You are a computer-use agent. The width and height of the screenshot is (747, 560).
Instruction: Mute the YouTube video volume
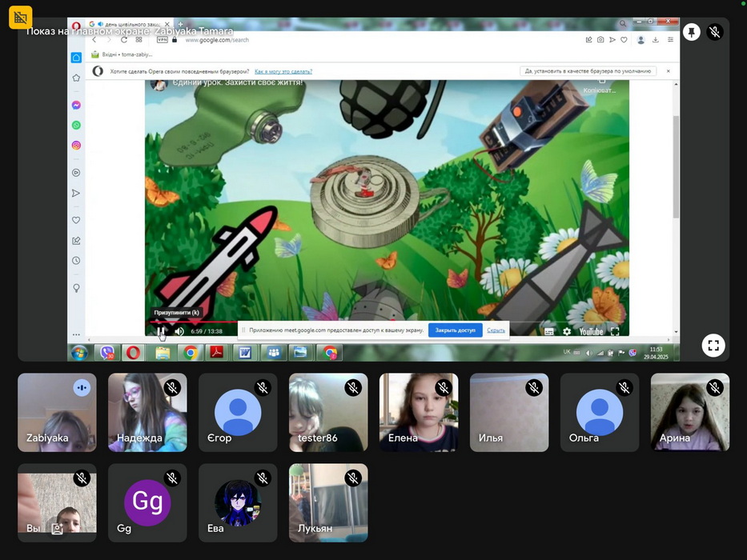point(179,331)
